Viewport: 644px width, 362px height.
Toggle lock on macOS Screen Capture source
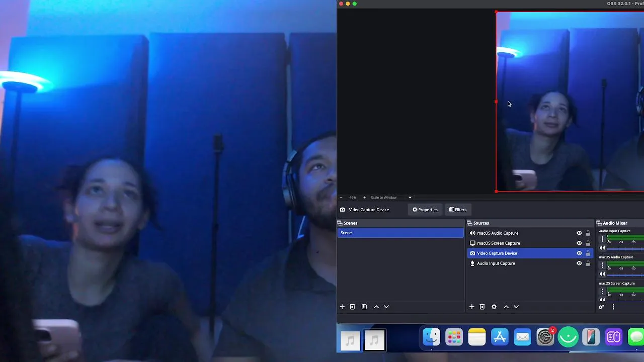(588, 243)
